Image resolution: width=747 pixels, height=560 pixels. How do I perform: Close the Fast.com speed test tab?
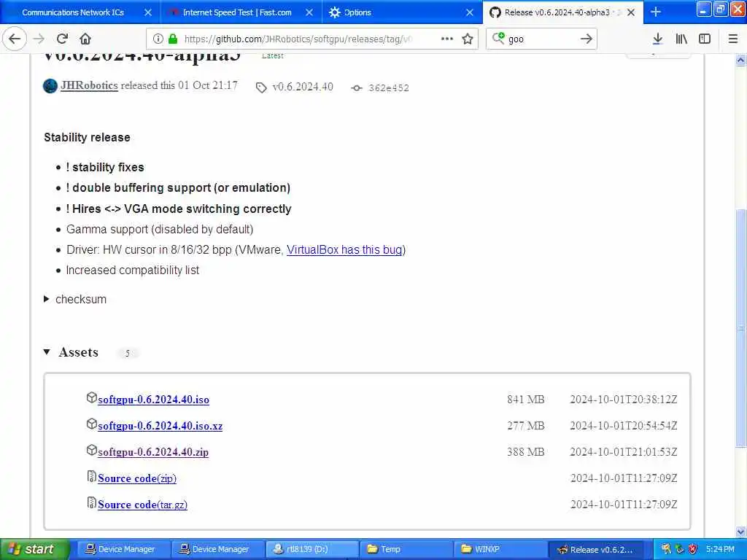[x=309, y=12]
